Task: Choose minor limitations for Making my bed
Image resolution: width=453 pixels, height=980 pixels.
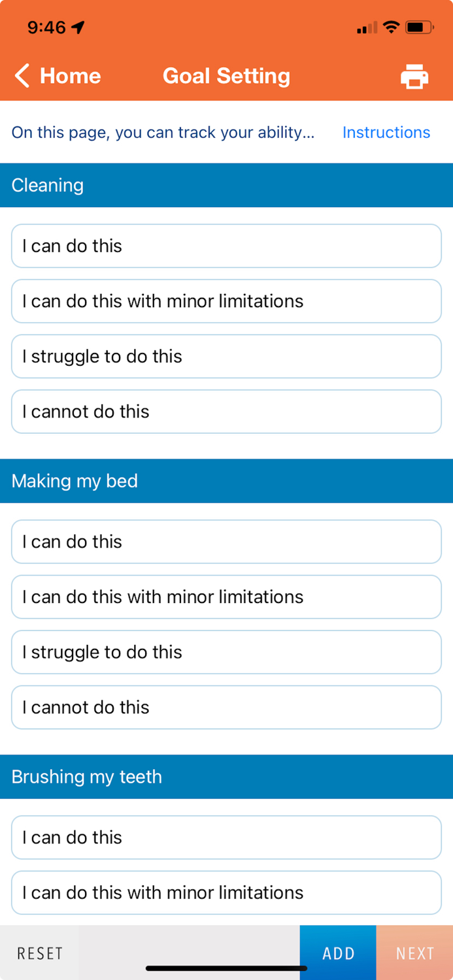Action: [226, 597]
